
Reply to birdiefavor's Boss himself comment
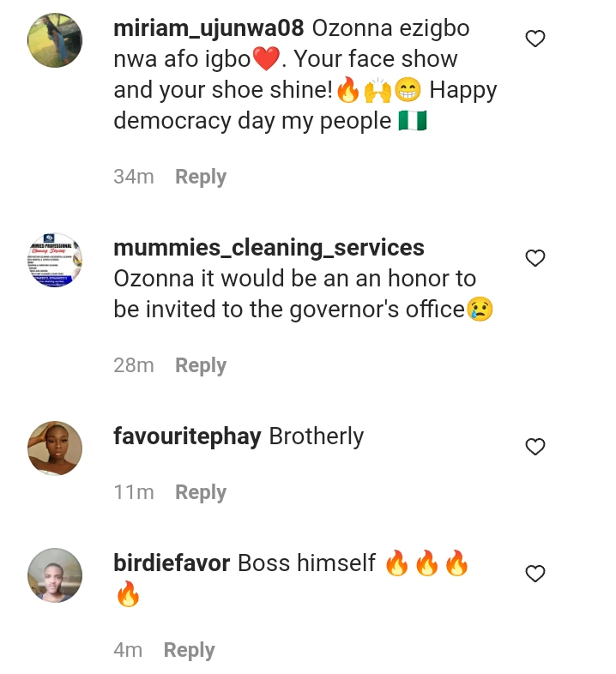point(190,650)
